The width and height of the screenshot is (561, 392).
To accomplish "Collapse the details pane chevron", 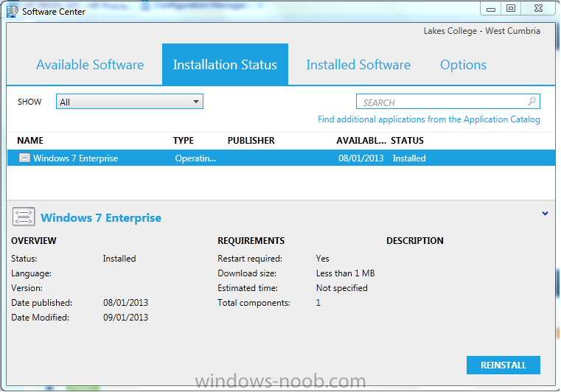I will (x=545, y=214).
